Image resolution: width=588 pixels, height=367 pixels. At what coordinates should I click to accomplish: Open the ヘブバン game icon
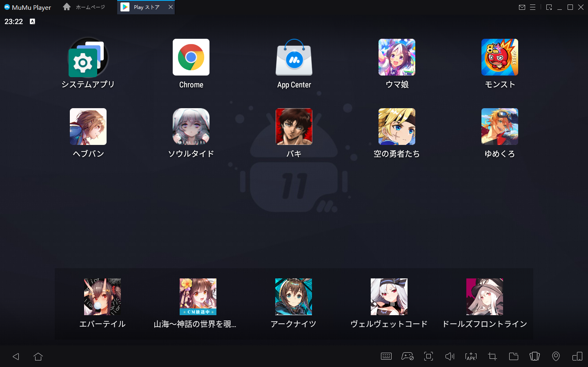[88, 127]
